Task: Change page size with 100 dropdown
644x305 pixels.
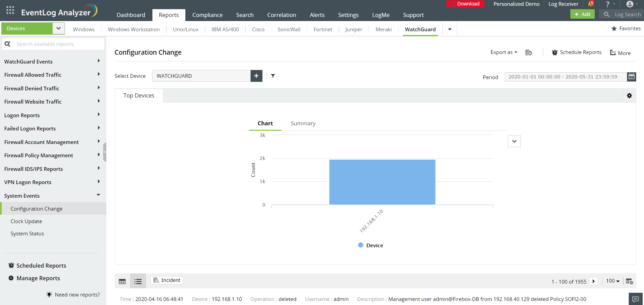Action: coord(613,281)
